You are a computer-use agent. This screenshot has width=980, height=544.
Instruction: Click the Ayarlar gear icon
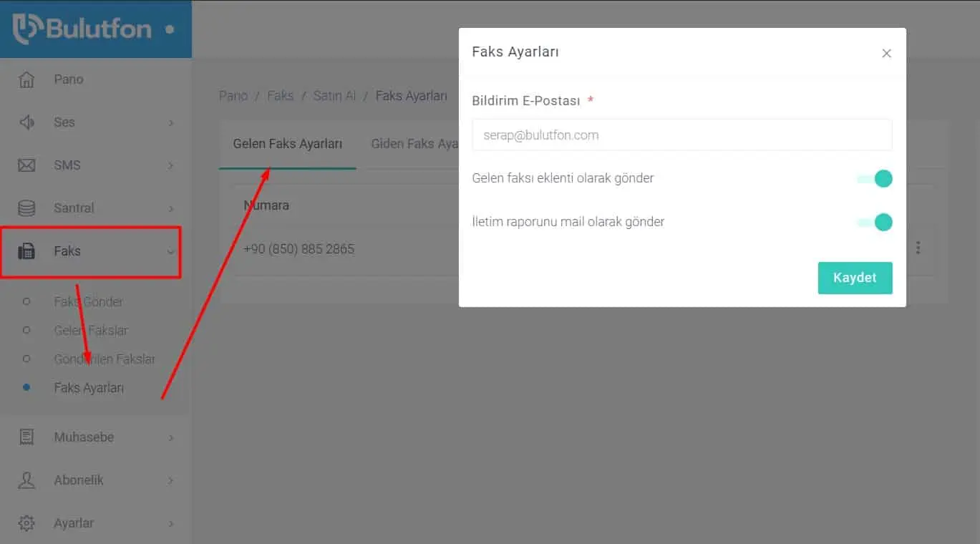tap(26, 523)
